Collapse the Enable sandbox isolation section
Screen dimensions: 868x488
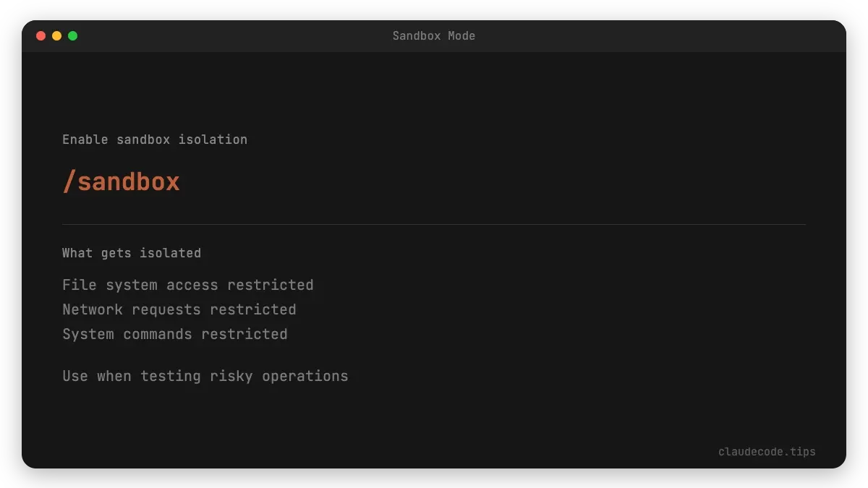pos(155,140)
